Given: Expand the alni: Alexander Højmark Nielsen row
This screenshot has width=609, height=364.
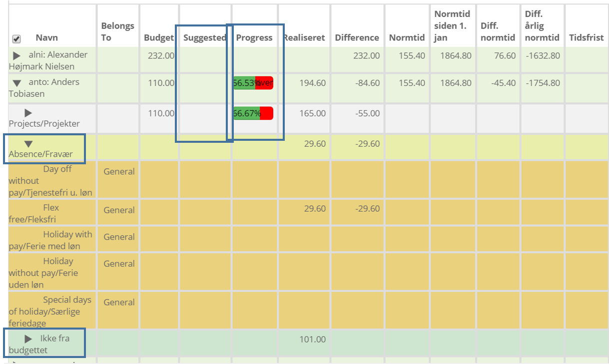Looking at the screenshot, I should point(16,56).
